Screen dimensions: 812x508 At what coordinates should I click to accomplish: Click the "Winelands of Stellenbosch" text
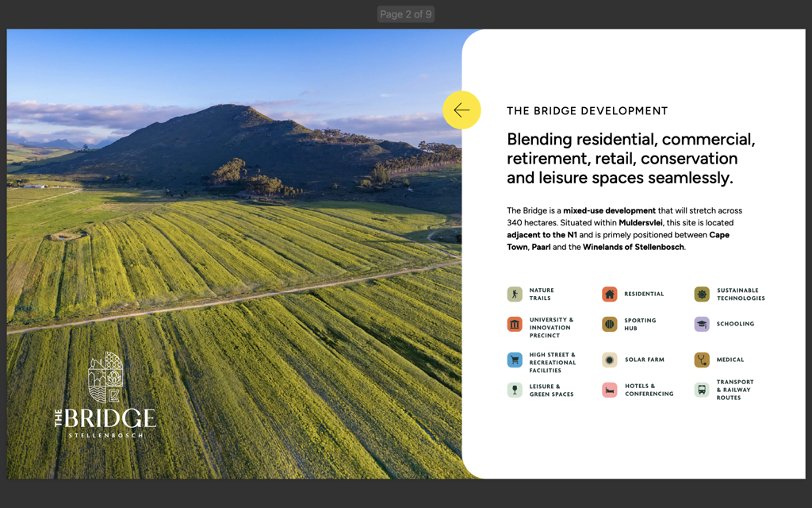(633, 247)
